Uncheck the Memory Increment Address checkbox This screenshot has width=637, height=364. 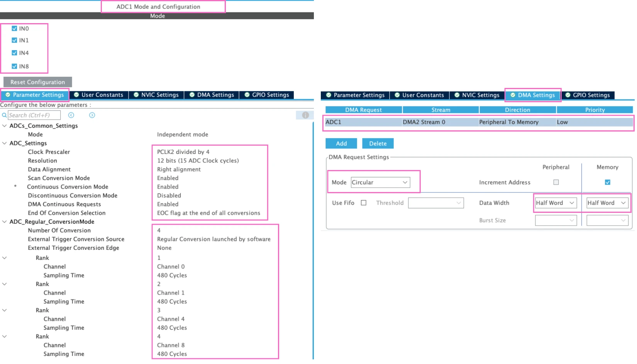[607, 182]
